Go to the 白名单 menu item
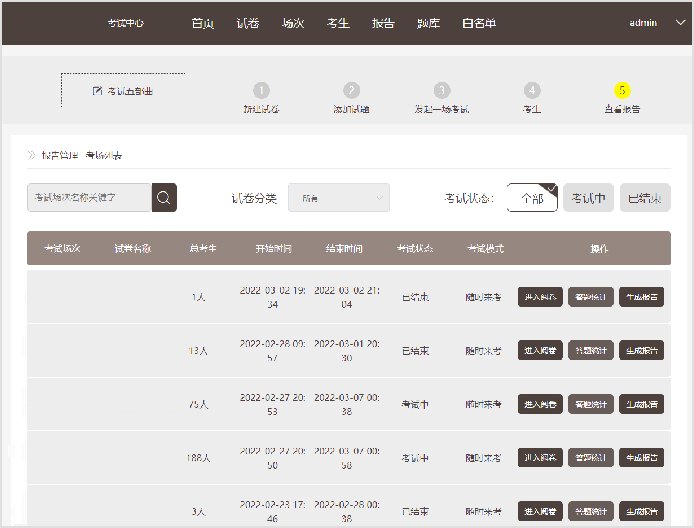The image size is (694, 528). coord(479,23)
